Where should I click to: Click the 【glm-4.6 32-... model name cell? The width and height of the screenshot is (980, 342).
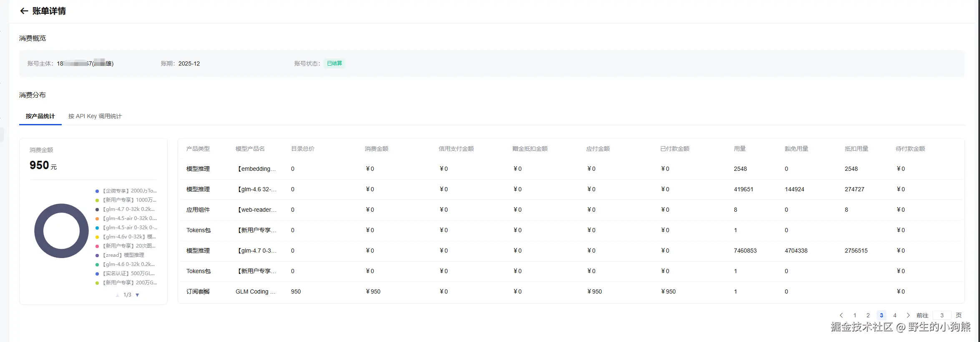256,189
